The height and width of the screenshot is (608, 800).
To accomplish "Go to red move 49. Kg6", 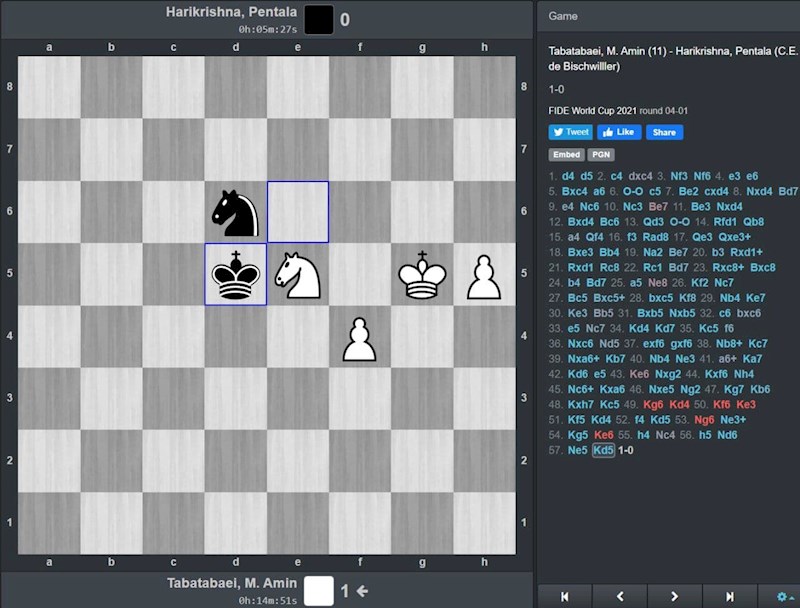I will click(x=653, y=404).
